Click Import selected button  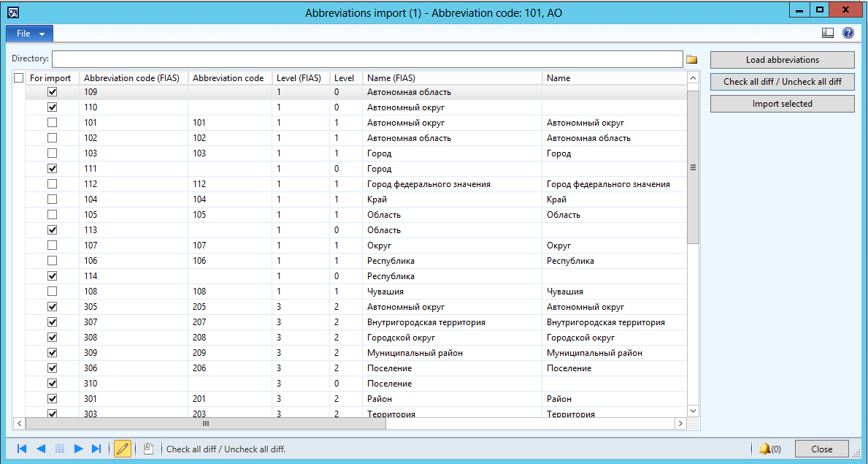tap(782, 104)
